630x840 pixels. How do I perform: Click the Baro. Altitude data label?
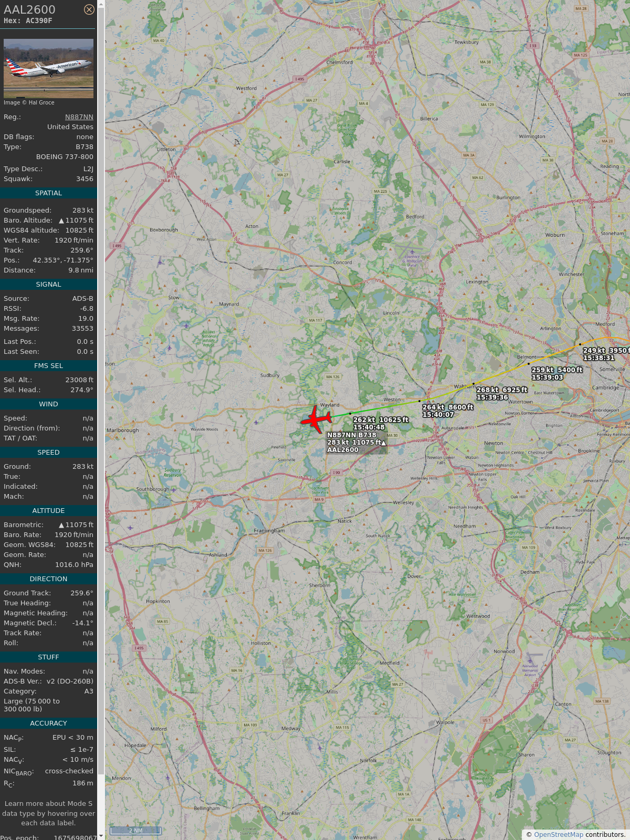point(28,220)
